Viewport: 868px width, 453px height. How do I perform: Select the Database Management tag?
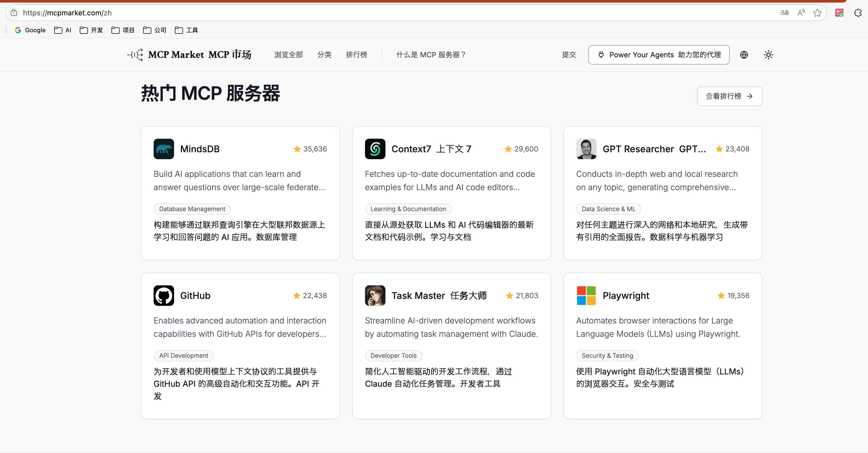[192, 209]
